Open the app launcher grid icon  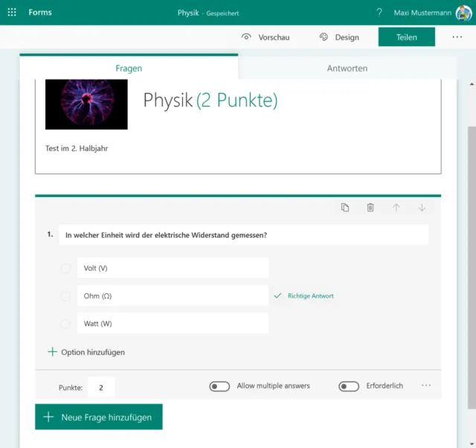coord(12,13)
